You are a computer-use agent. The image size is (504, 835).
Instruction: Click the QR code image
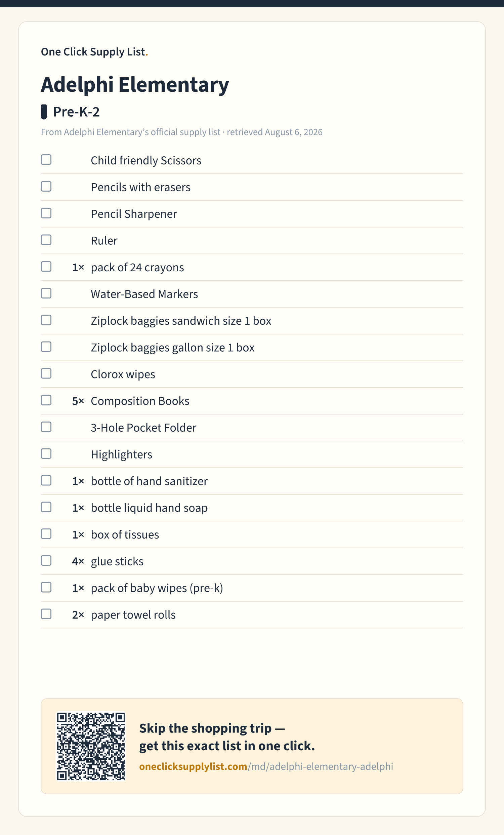pyautogui.click(x=91, y=746)
